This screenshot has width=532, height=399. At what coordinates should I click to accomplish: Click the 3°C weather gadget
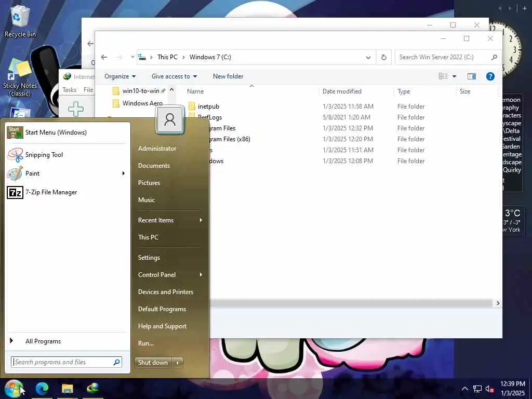513,221
